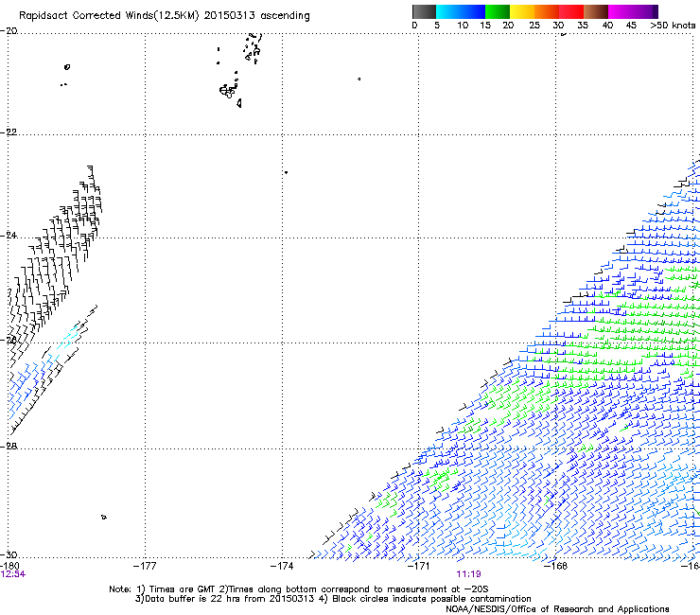Select the brown 35-40 knots legend swatch

(x=596, y=11)
